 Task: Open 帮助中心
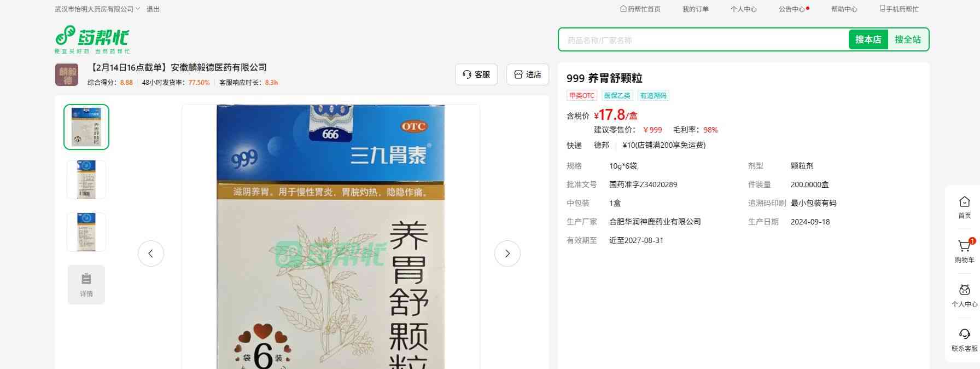[x=844, y=9]
